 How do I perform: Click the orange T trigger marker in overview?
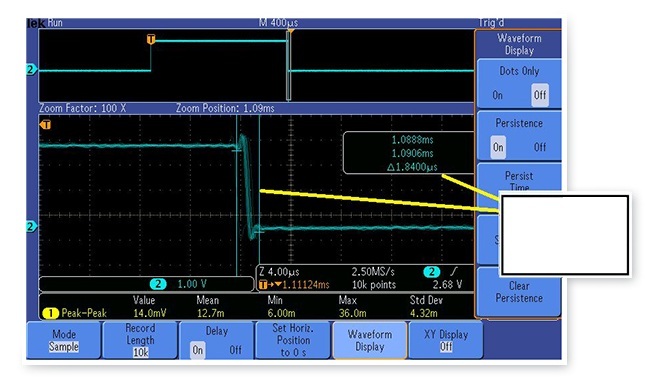pos(151,40)
